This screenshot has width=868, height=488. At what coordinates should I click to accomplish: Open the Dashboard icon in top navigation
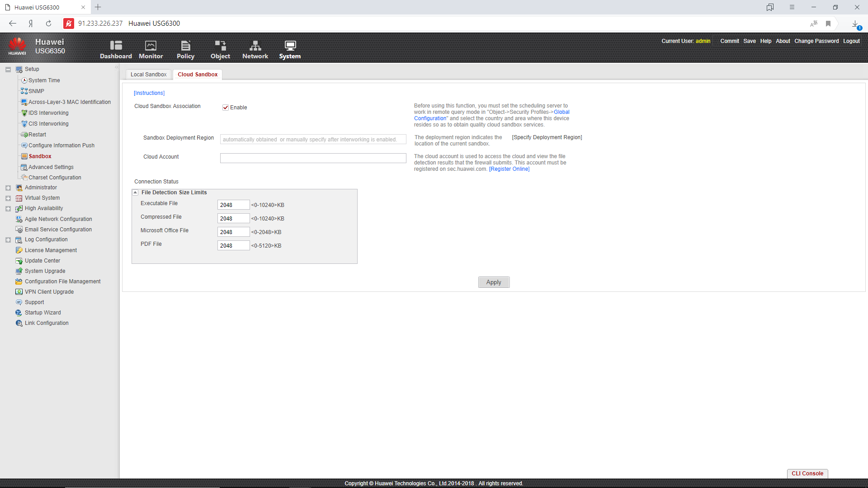click(x=116, y=46)
